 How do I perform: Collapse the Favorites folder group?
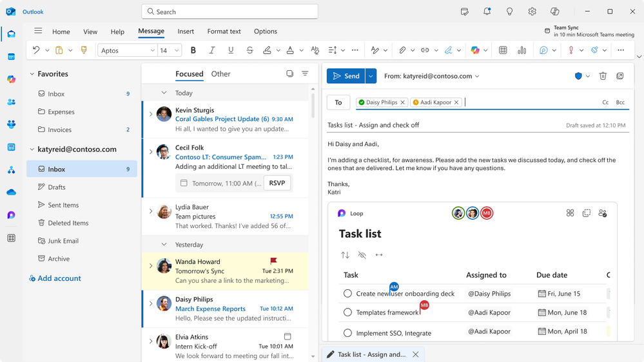[x=32, y=74]
